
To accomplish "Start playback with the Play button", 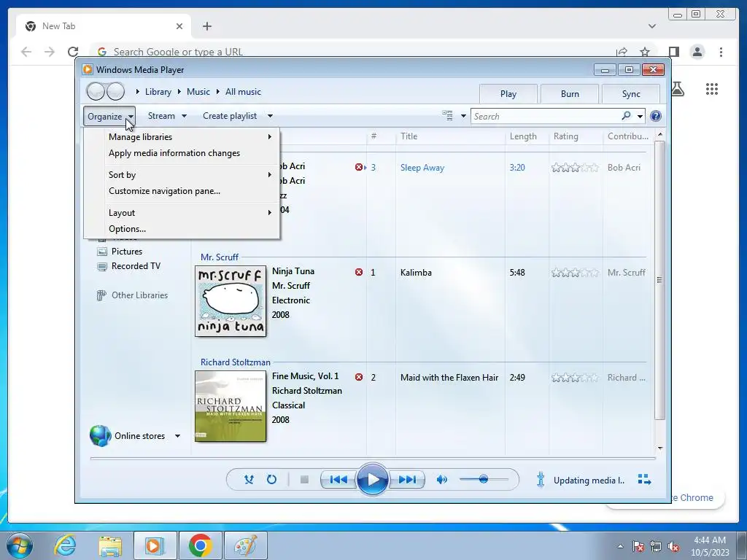I will tap(372, 480).
